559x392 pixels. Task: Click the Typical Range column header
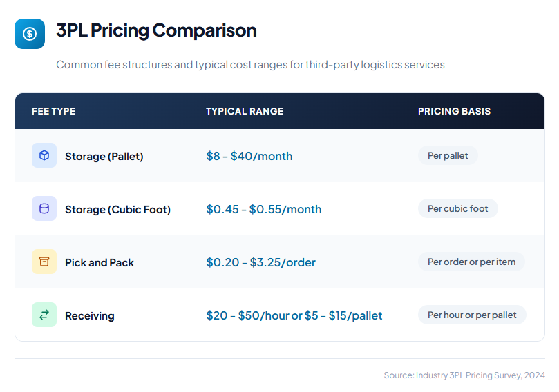point(245,111)
